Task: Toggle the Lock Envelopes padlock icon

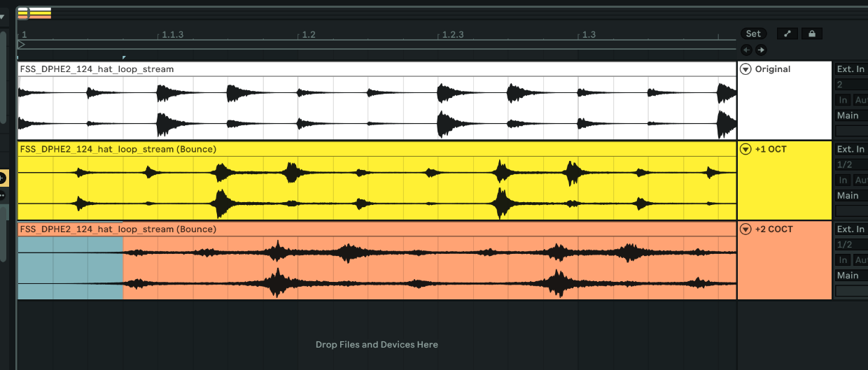Action: click(x=811, y=34)
